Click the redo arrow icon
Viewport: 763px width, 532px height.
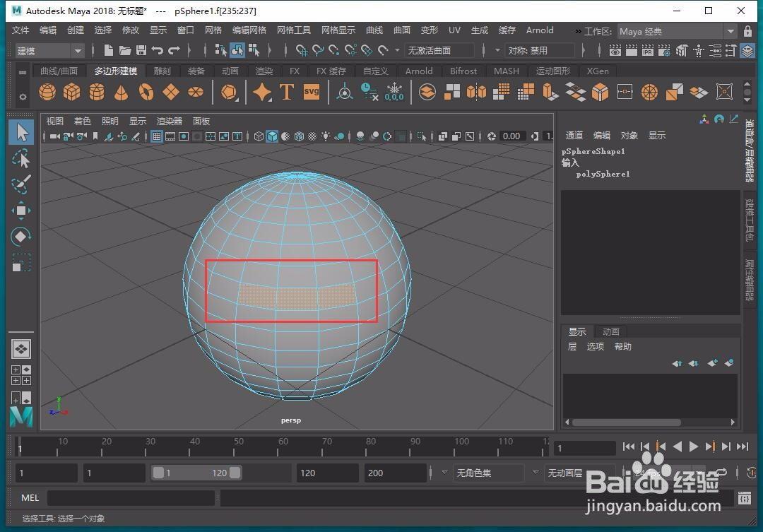point(175,50)
